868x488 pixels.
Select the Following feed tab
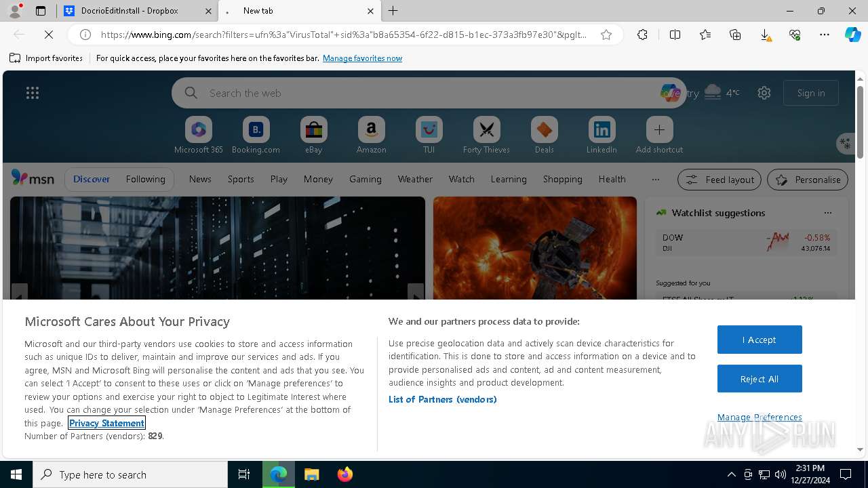tap(145, 179)
